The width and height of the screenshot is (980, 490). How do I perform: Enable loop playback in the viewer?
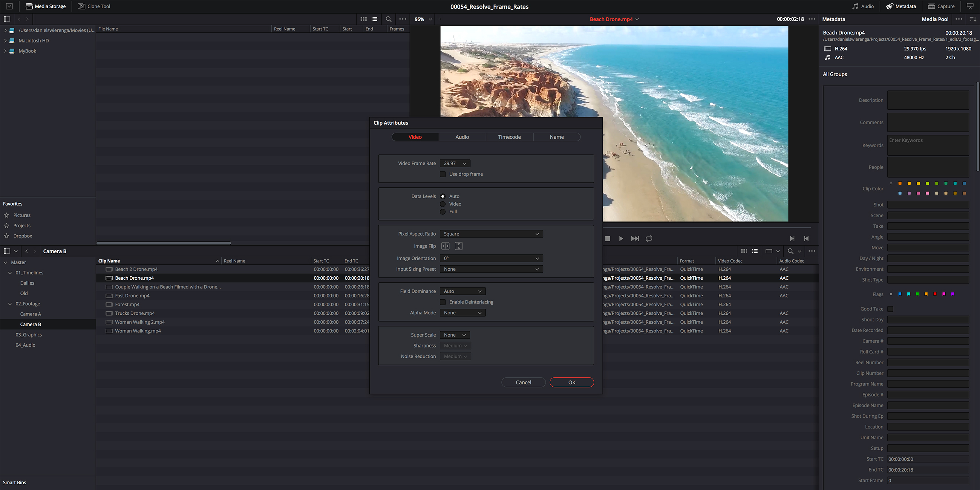(x=649, y=239)
